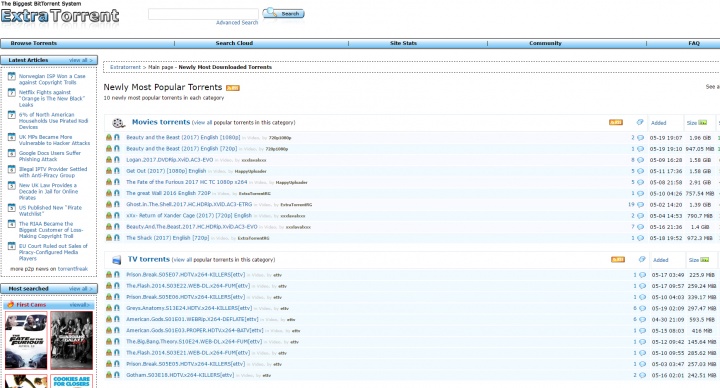
Task: Comment bubble icon for Ghost.In.The.Shell row
Action: coord(640,205)
